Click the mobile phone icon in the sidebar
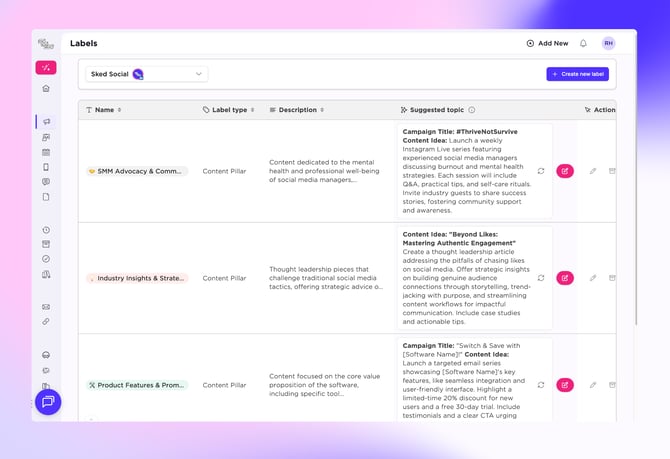 (46, 167)
